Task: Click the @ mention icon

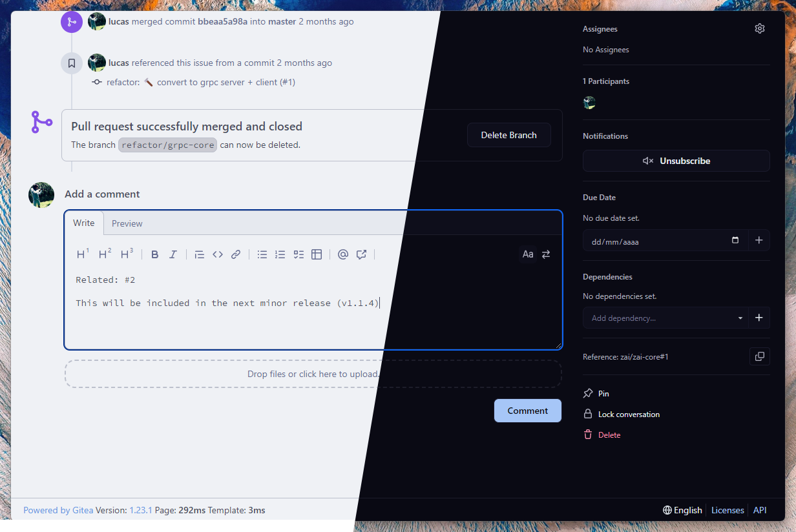Action: [343, 254]
